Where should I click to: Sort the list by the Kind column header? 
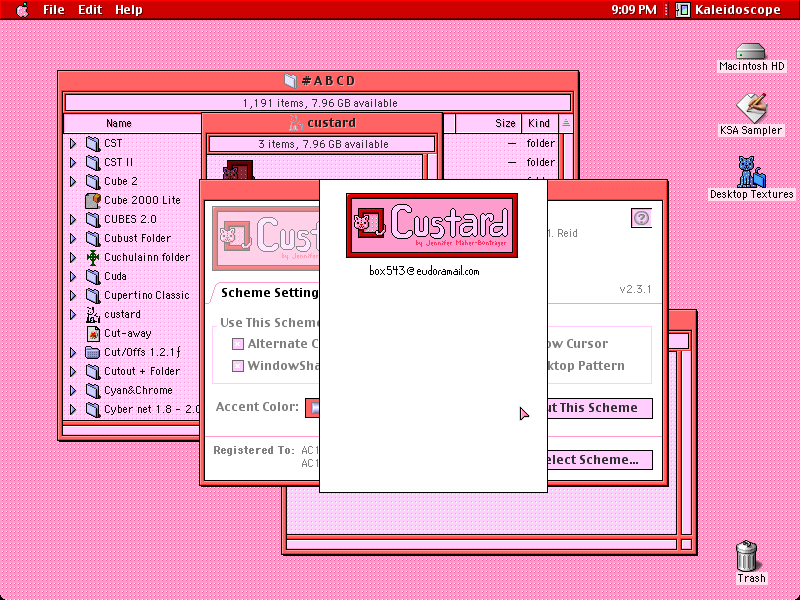tap(539, 123)
